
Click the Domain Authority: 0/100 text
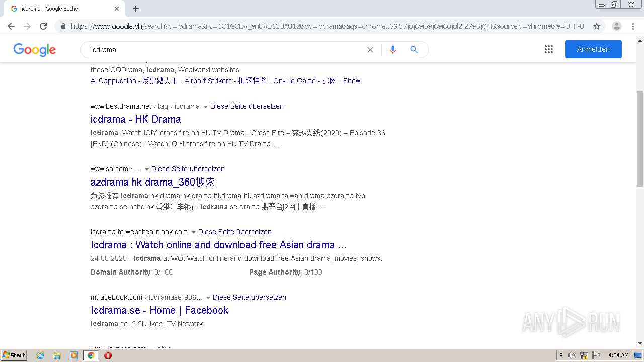point(131,272)
